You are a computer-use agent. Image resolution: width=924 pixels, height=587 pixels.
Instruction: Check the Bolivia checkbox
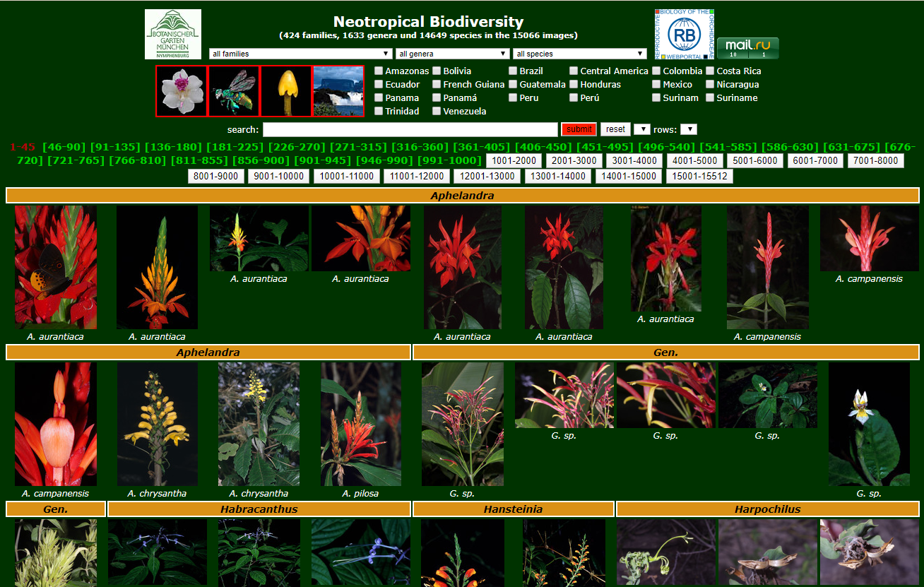click(437, 71)
